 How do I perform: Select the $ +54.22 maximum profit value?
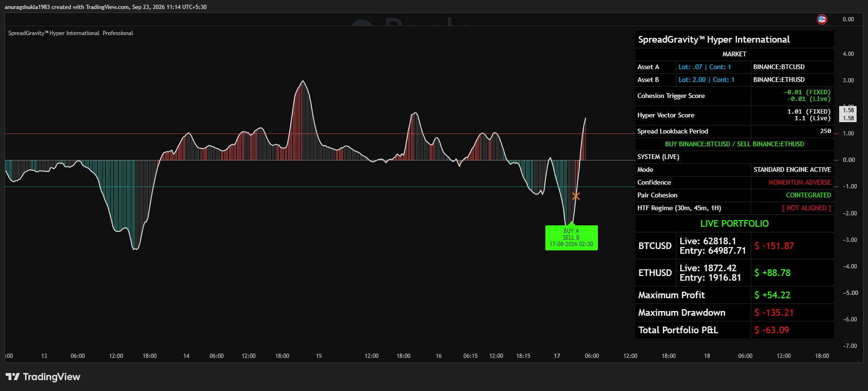pos(772,295)
